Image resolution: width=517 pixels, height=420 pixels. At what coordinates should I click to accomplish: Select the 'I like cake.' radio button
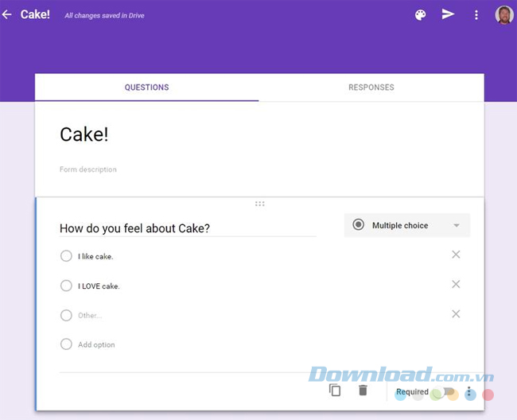66,256
